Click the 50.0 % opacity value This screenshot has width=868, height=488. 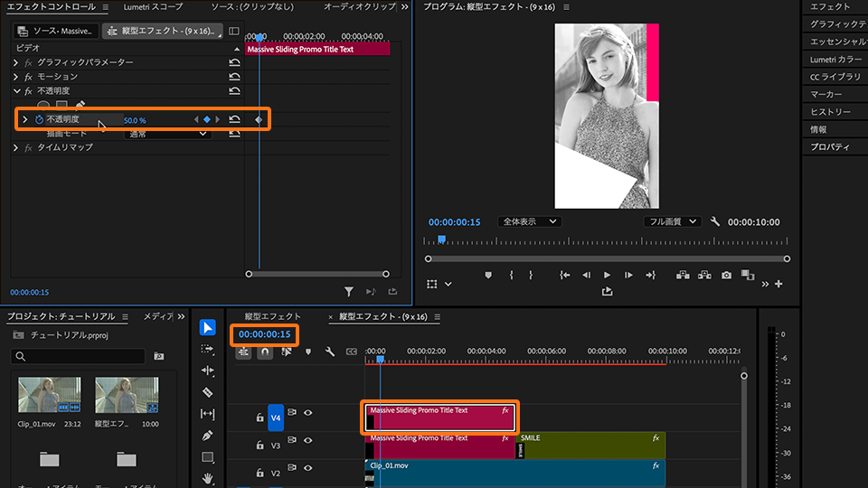coord(135,120)
